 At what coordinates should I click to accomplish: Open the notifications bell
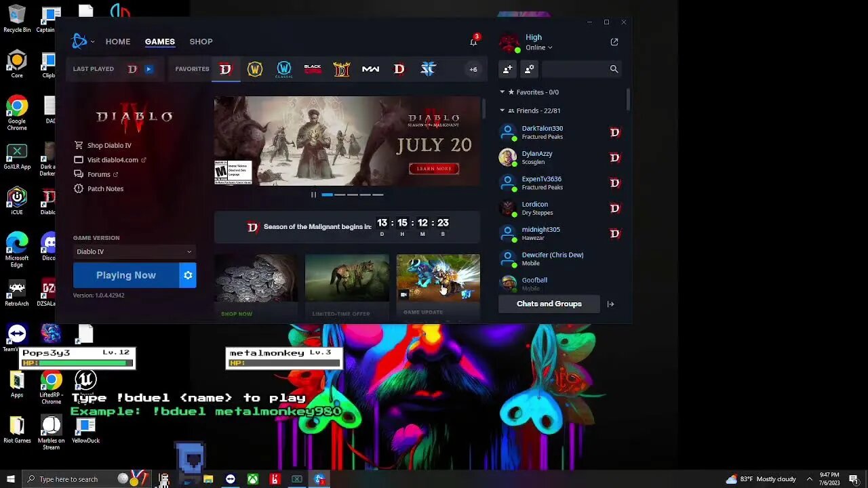(x=473, y=41)
